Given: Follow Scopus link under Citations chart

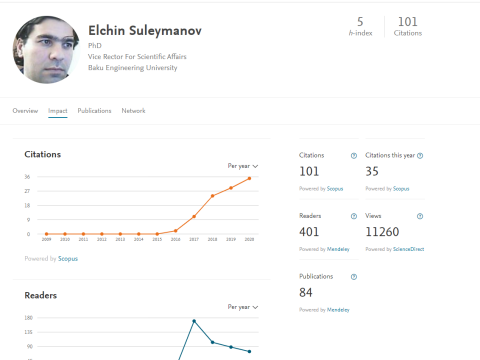Looking at the screenshot, I should click(x=68, y=259).
